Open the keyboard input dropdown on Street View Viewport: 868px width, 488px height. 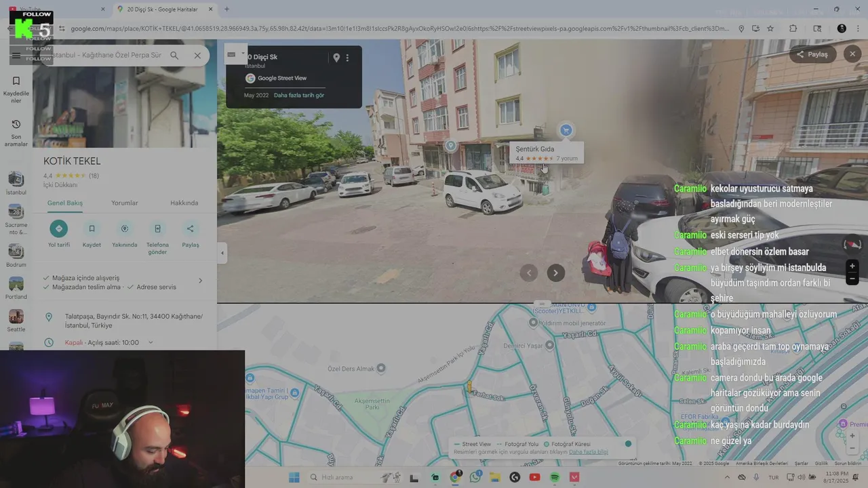coord(236,54)
